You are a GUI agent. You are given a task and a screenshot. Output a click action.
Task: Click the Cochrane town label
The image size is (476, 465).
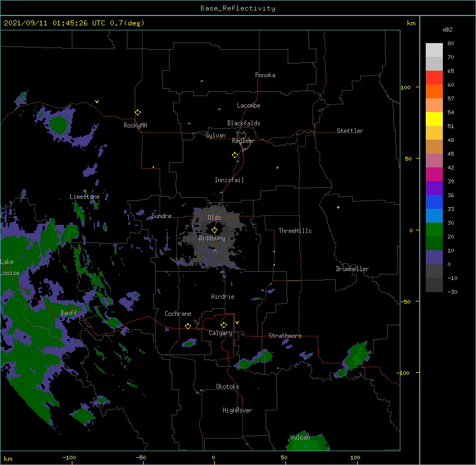tap(178, 314)
